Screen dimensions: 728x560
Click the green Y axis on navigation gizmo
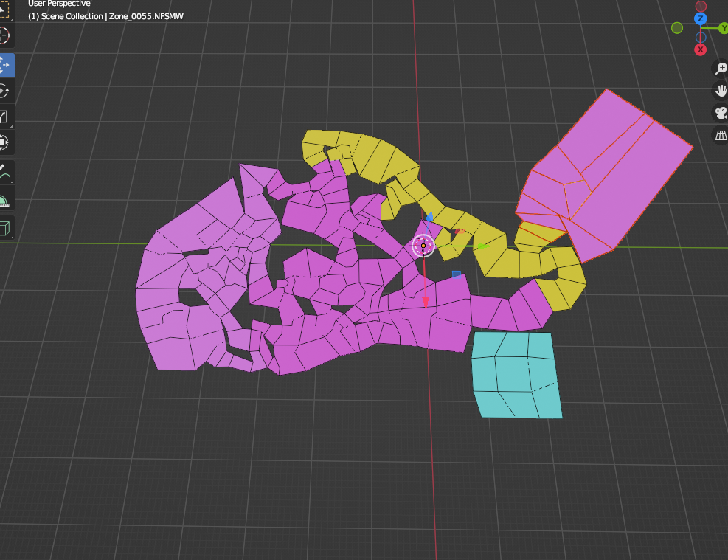(x=724, y=28)
